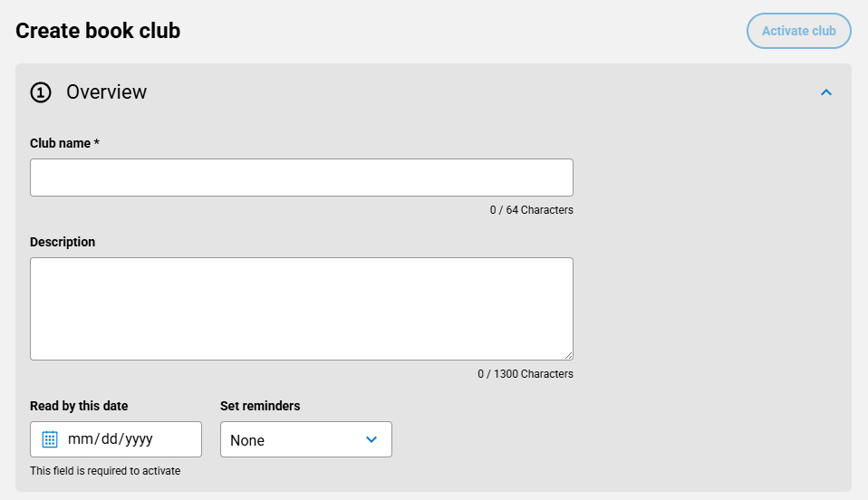Click the Set reminders label
The width and height of the screenshot is (868, 500).
click(260, 406)
